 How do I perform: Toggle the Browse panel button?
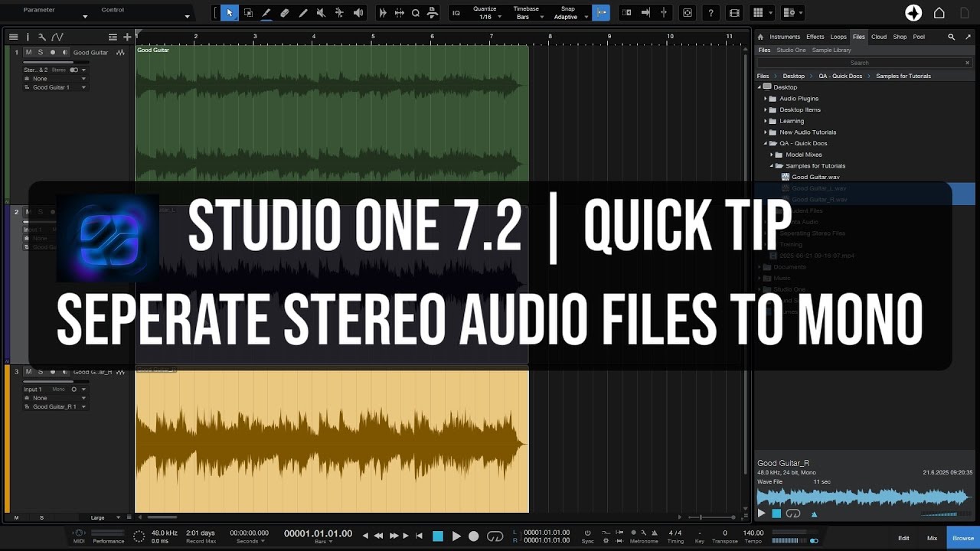pos(963,538)
